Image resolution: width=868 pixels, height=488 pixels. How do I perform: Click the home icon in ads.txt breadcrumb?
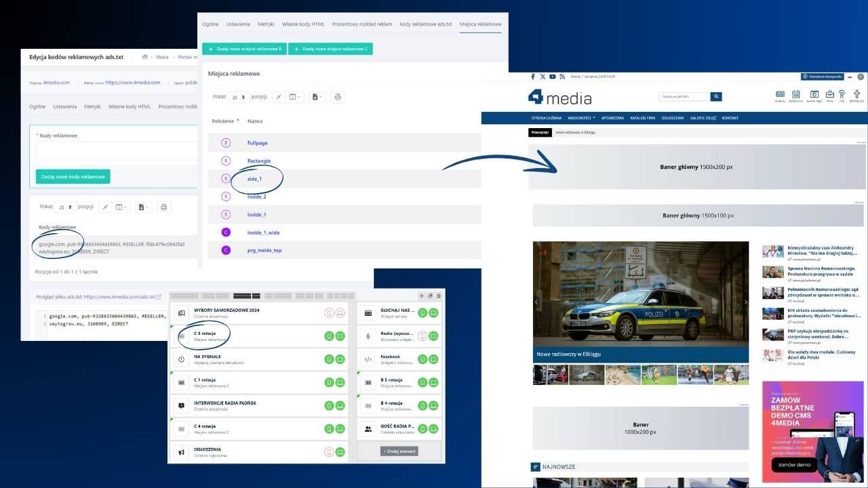point(144,57)
